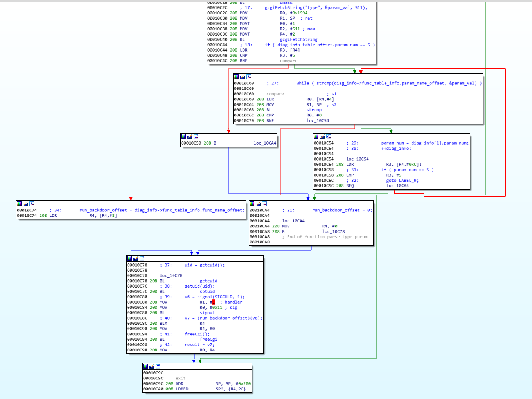Click pencil icon on 00010C50 branch node
The height and width of the screenshot is (399, 532).
[190, 136]
